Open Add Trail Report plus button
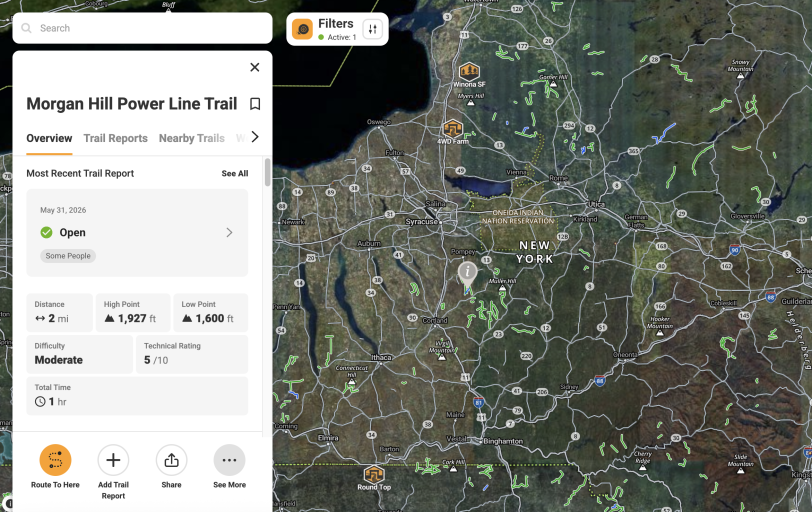812x512 pixels. tap(113, 460)
